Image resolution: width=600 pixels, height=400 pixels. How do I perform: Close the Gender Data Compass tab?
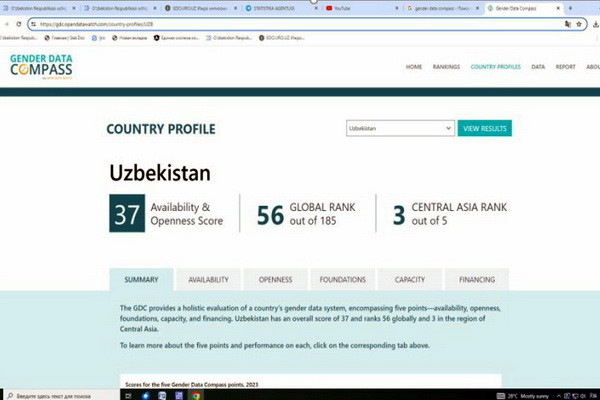pyautogui.click(x=558, y=8)
